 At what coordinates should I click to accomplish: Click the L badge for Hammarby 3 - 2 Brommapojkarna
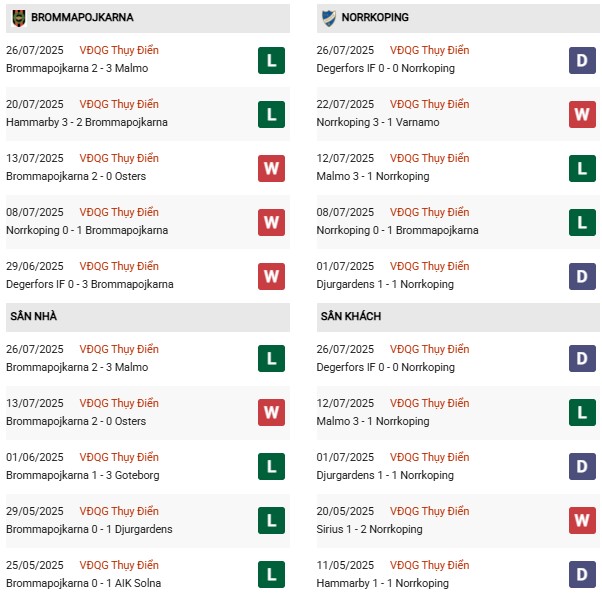click(x=271, y=114)
